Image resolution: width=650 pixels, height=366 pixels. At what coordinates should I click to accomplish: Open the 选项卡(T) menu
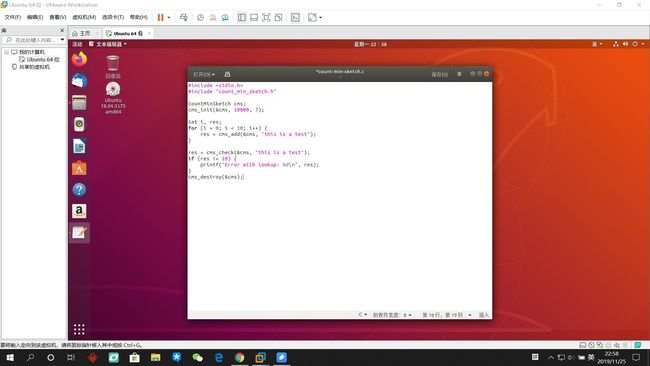pos(113,17)
